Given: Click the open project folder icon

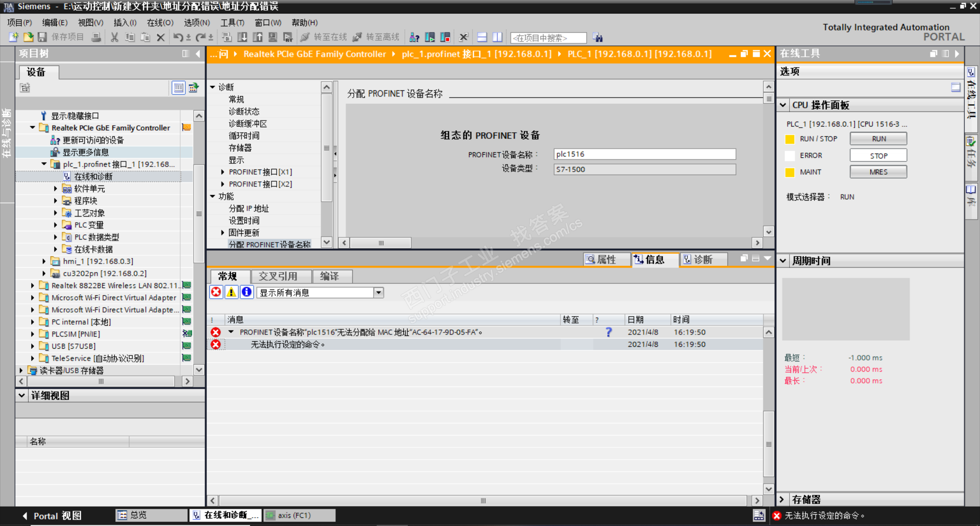Looking at the screenshot, I should [29, 37].
